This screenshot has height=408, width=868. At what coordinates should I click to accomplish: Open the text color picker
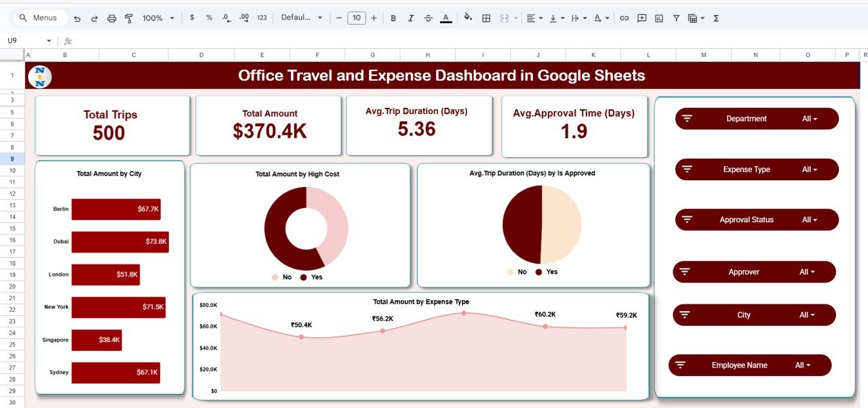pyautogui.click(x=446, y=18)
